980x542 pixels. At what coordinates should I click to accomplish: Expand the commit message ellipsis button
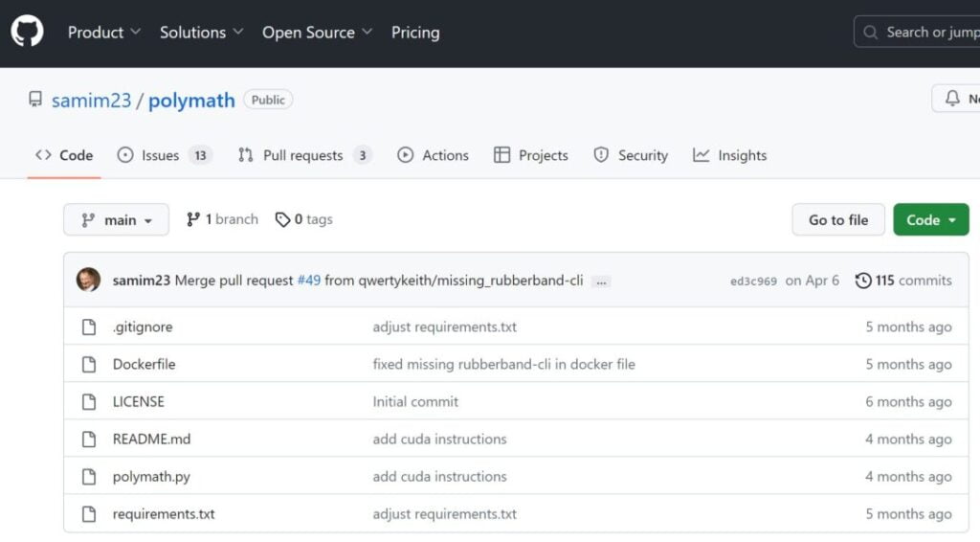[600, 282]
